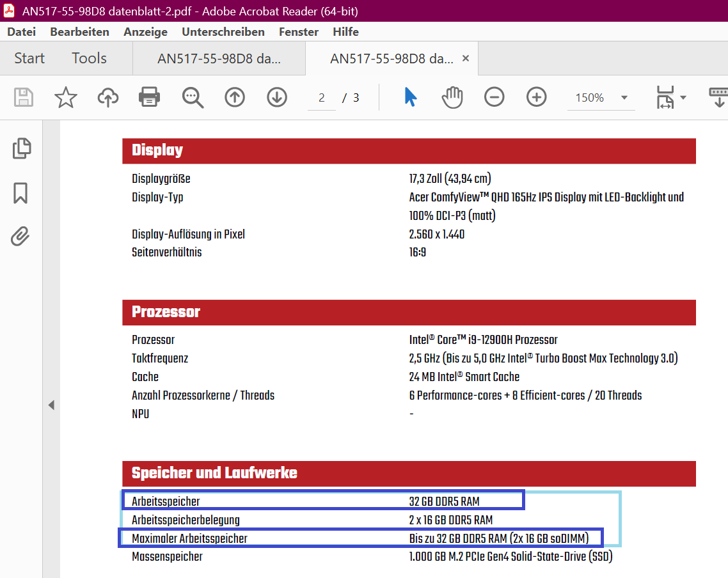Activate the Selection arrow tool
This screenshot has width=728, height=578.
(411, 97)
